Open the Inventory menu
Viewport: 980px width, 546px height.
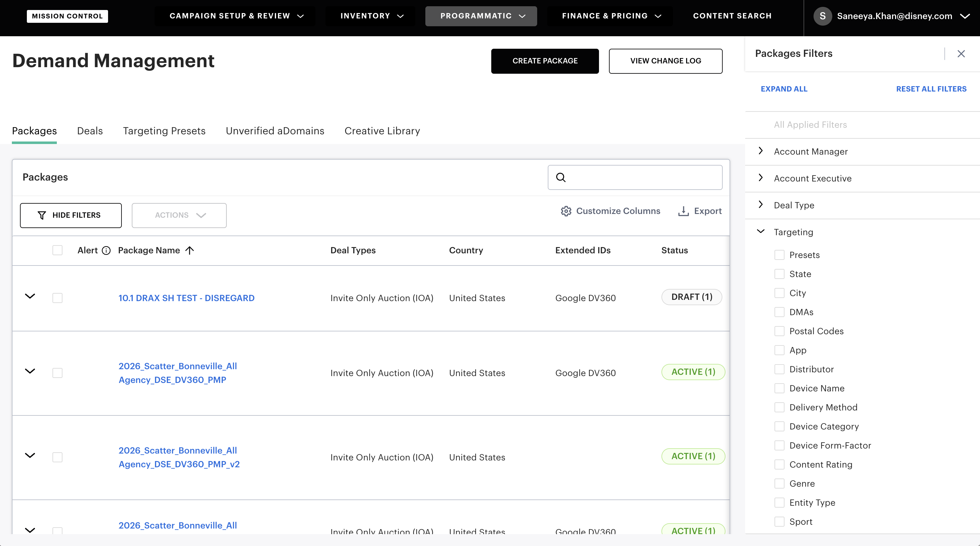tap(371, 16)
